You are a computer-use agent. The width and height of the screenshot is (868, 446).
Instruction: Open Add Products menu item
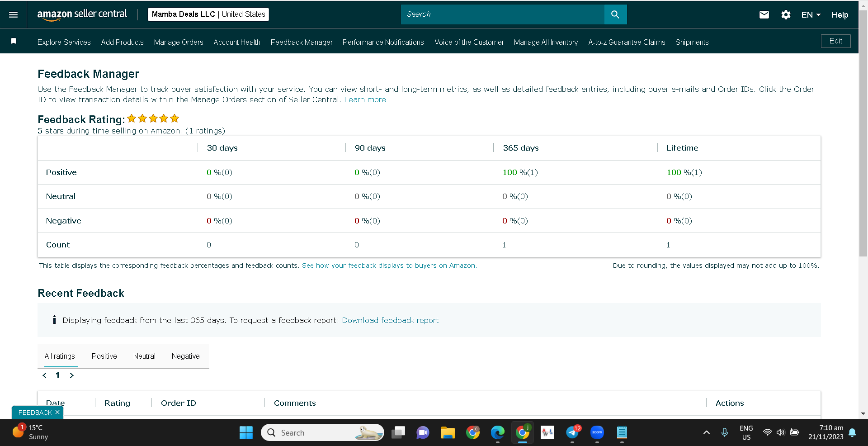pyautogui.click(x=122, y=42)
